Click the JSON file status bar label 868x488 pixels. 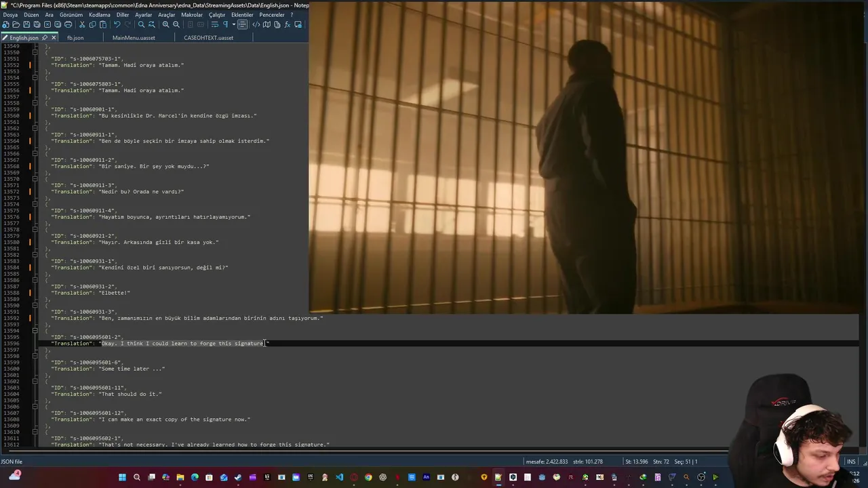[x=12, y=462]
